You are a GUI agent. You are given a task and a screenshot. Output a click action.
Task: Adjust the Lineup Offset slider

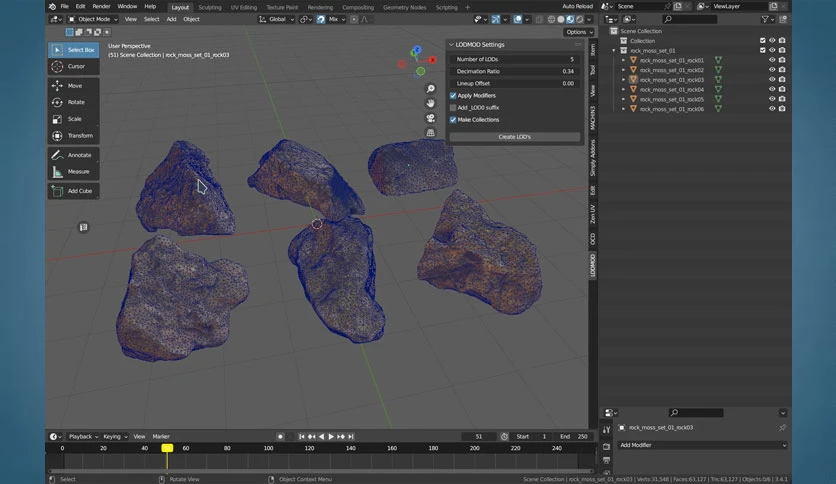tap(515, 84)
